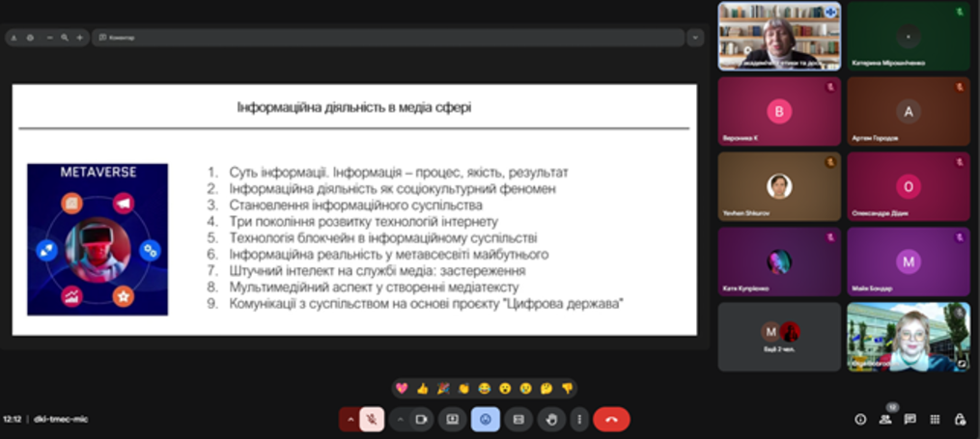This screenshot has height=439, width=980.
Task: Zoom out the presentation with minus icon
Action: pos(50,38)
